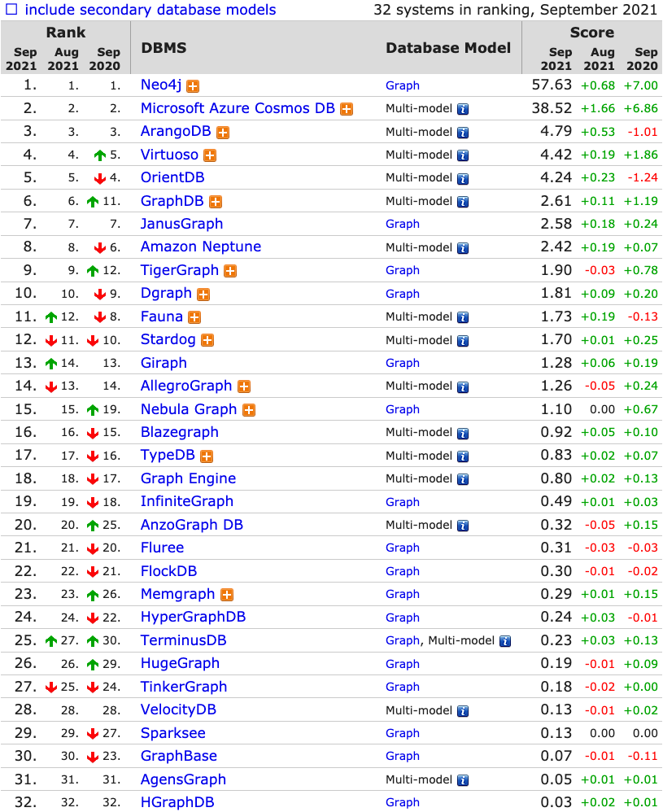Image resolution: width=663 pixels, height=812 pixels.
Task: Click the orange plus icon beside Microsoft Azure Cosmos DB
Action: click(347, 109)
